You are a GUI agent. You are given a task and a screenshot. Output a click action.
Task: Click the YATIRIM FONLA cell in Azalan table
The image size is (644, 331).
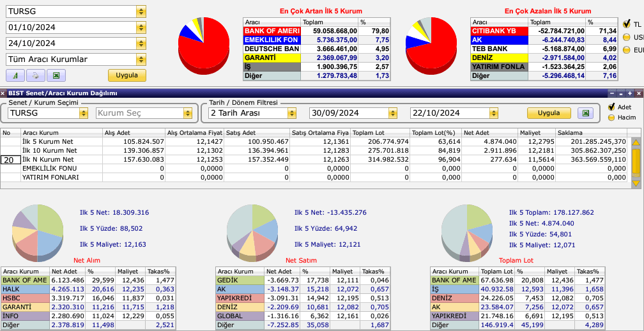[499, 67]
